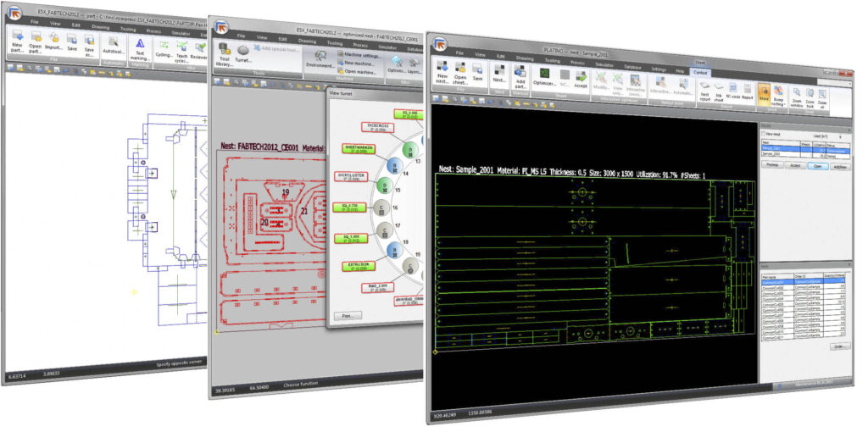This screenshot has width=868, height=432.
Task: Click Teach cycle icon in left window
Action: pos(181,52)
